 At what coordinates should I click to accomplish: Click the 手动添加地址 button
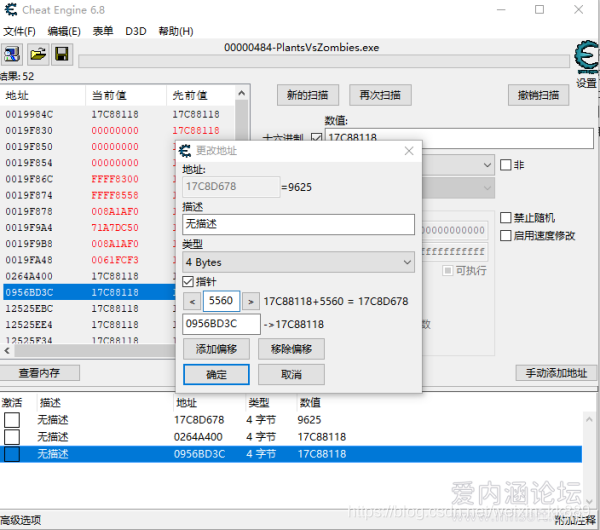[556, 373]
